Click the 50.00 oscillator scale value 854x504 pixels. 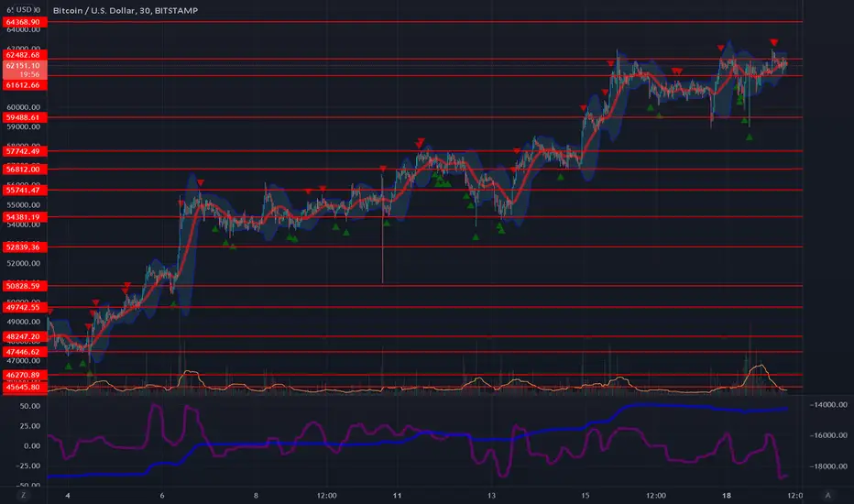(30, 407)
